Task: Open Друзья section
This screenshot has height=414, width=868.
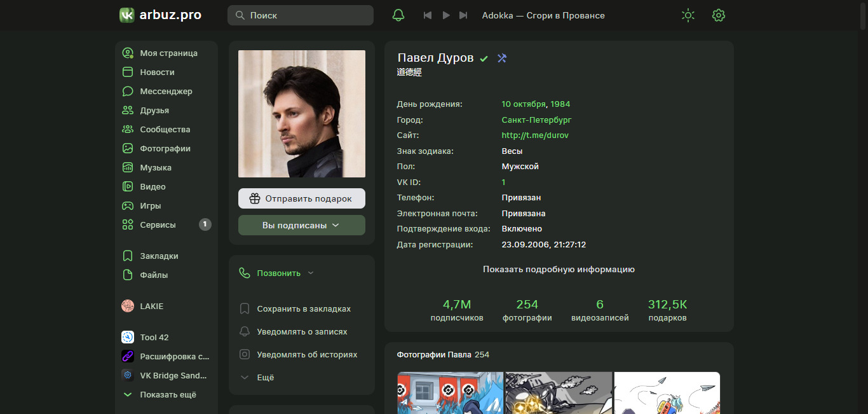Action: pyautogui.click(x=166, y=111)
